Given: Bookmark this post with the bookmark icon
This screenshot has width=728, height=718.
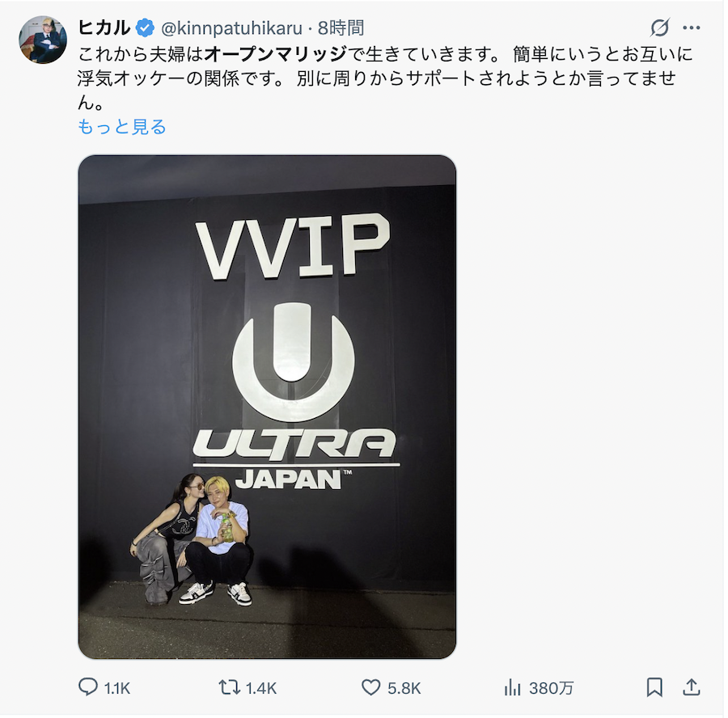Looking at the screenshot, I should [x=654, y=687].
